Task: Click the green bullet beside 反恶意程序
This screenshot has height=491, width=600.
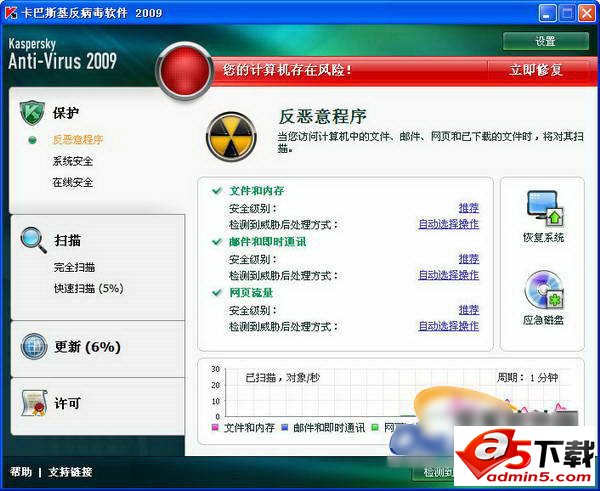Action: tap(33, 140)
